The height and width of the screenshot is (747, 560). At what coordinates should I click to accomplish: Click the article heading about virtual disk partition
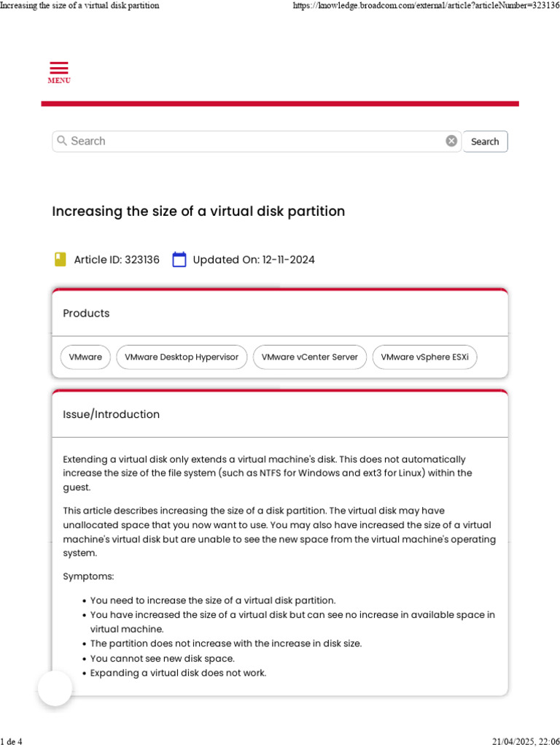tap(198, 211)
